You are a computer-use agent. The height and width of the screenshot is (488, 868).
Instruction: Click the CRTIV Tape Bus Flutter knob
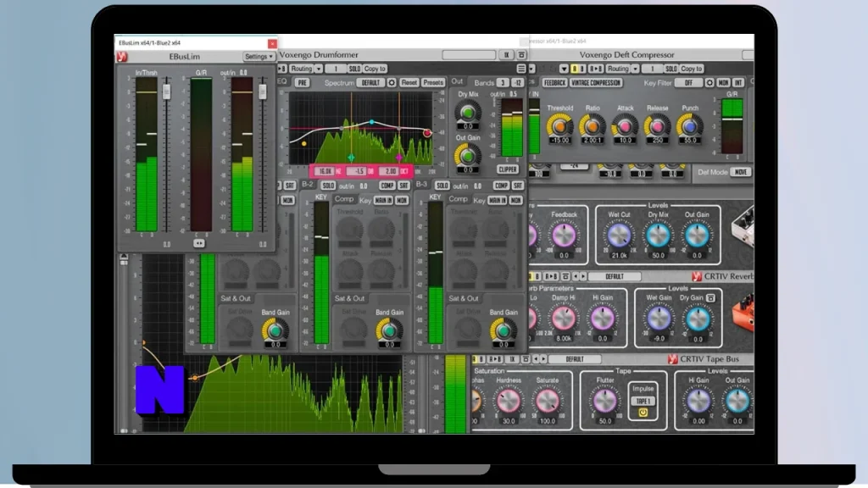click(x=604, y=401)
